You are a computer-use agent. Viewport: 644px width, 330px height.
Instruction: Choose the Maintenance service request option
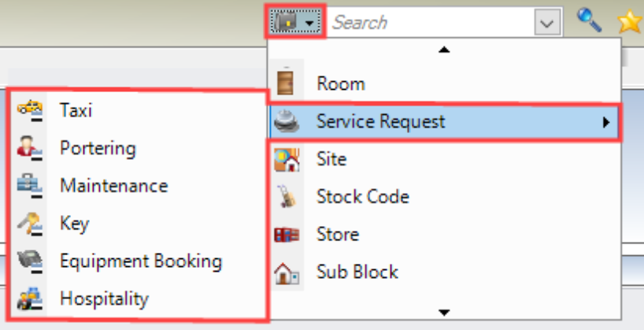click(x=113, y=186)
